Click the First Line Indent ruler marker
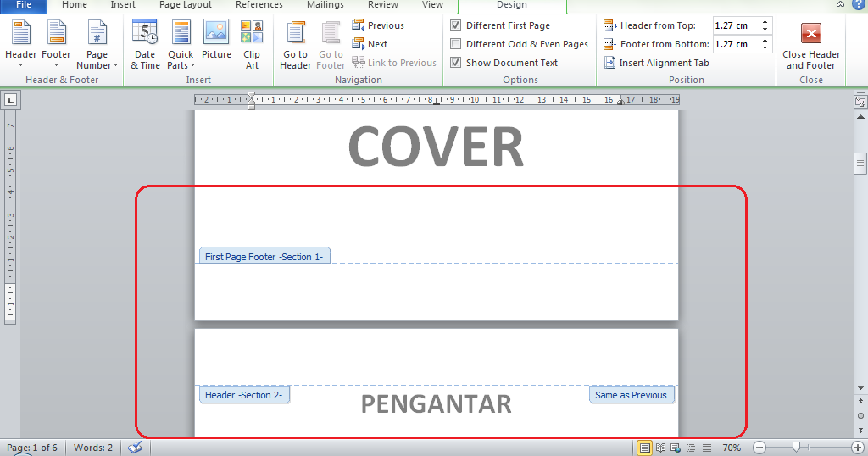Viewport: 868px width, 456px height. (251, 97)
